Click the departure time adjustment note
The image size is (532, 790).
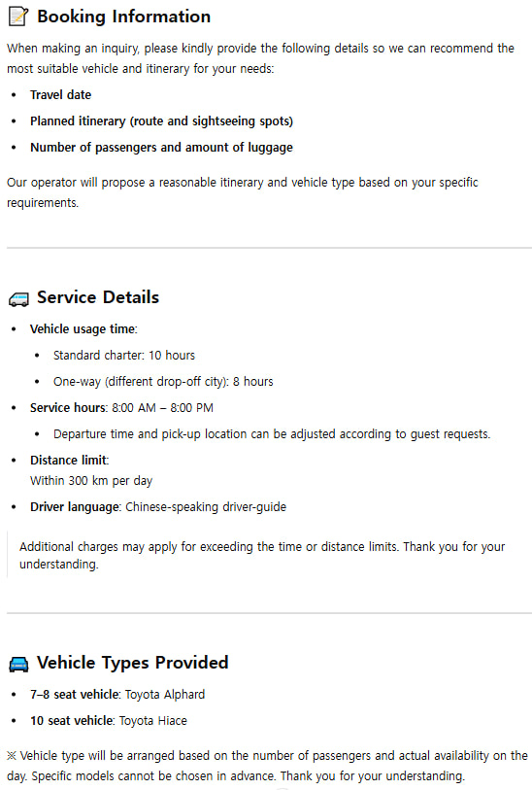pyautogui.click(x=272, y=433)
